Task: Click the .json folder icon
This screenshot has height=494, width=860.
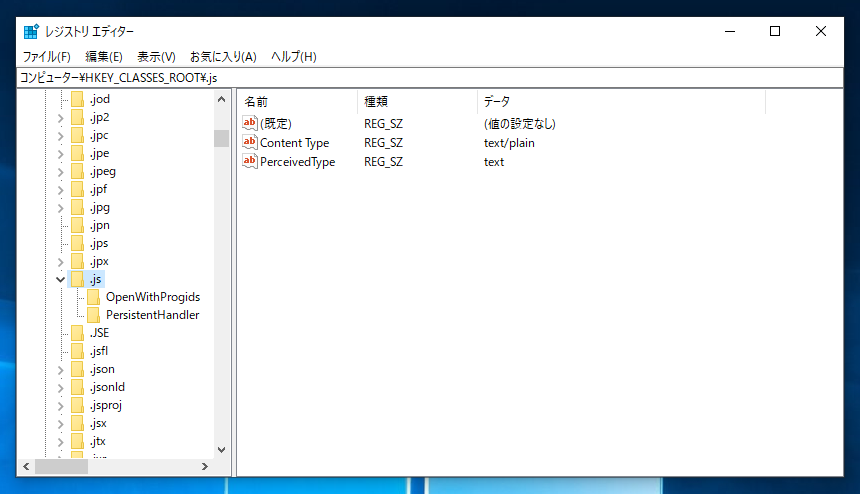Action: [x=77, y=370]
